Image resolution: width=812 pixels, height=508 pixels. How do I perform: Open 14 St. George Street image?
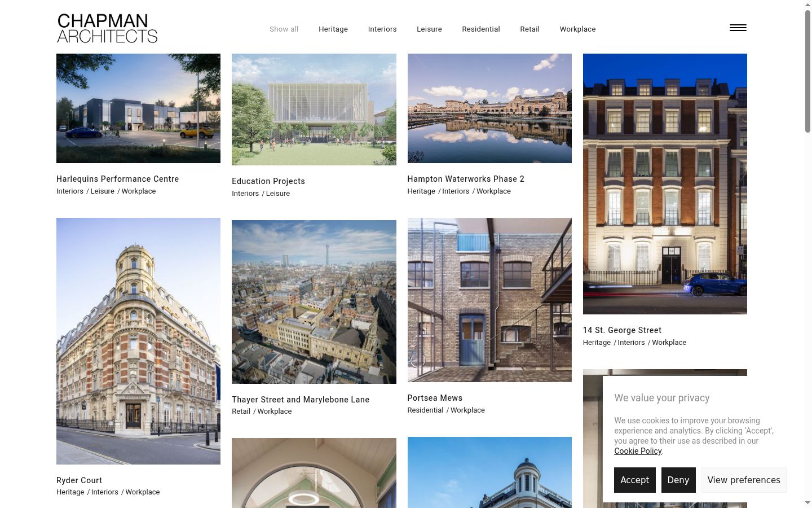coord(665,184)
